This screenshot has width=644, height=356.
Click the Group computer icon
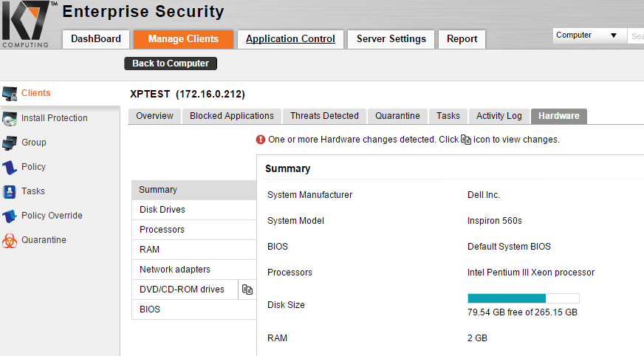[10, 143]
